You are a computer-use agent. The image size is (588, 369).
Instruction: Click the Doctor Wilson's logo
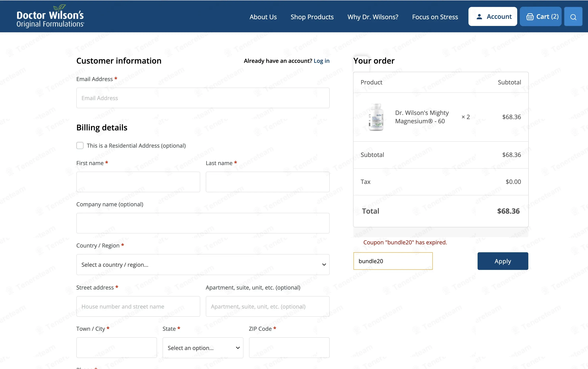coord(50,16)
